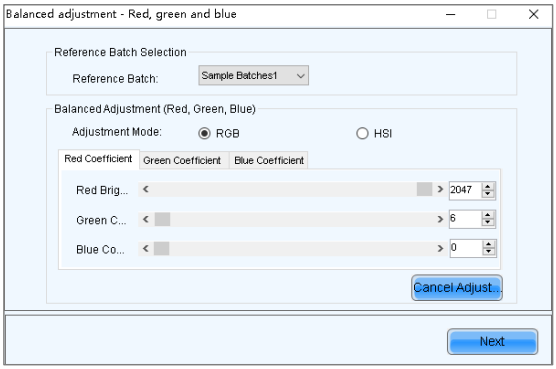Screen dimensions: 556x369
Task: Decrease Green Component value with down spinner
Action: pyautogui.click(x=488, y=222)
